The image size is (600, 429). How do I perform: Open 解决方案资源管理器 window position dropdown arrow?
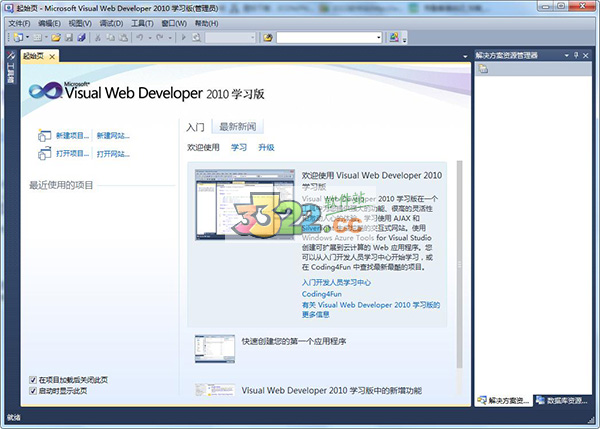(565, 55)
